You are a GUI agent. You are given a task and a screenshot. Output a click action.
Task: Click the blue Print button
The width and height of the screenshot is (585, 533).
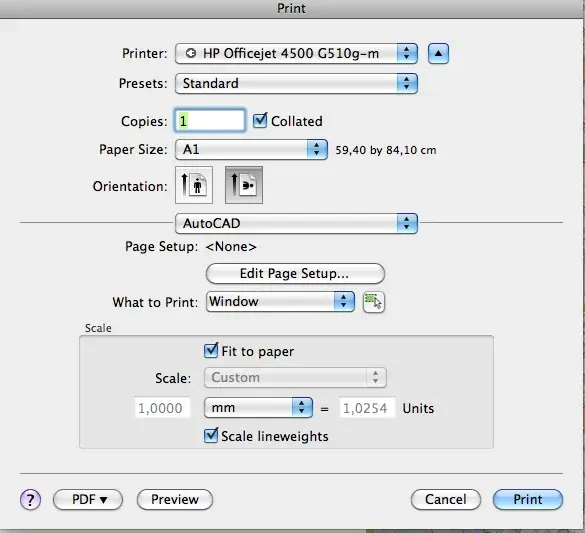[x=528, y=499]
